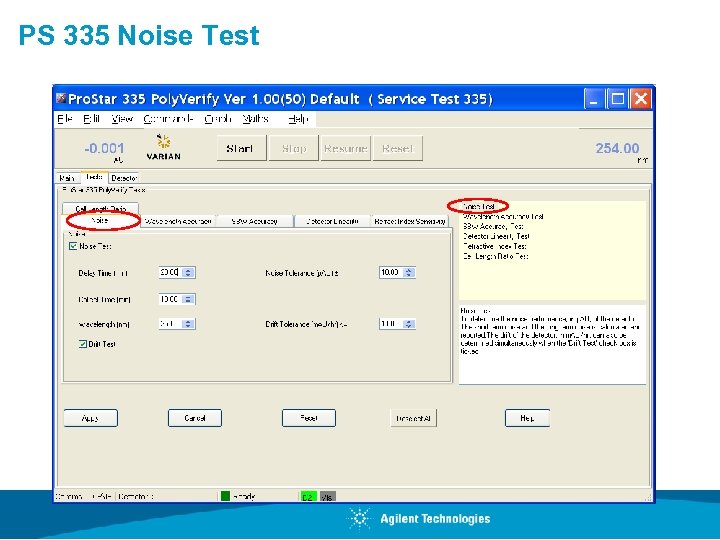
Task: Open the Commands menu
Action: pyautogui.click(x=169, y=119)
